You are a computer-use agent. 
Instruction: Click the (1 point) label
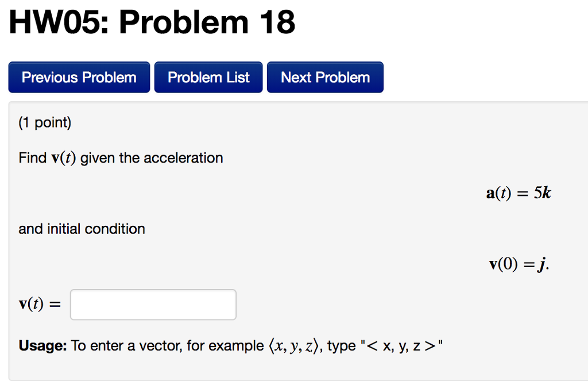tap(45, 122)
